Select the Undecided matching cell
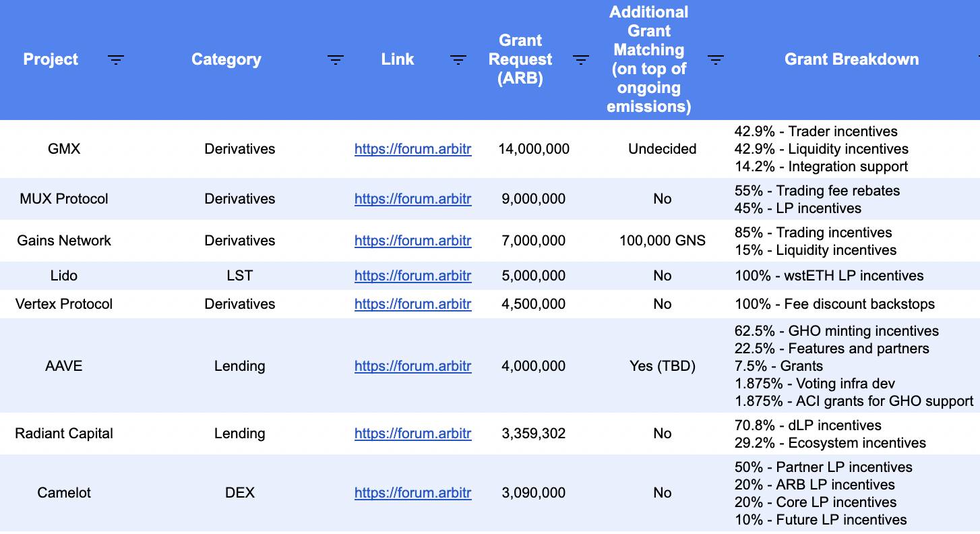980x534 pixels. [663, 149]
